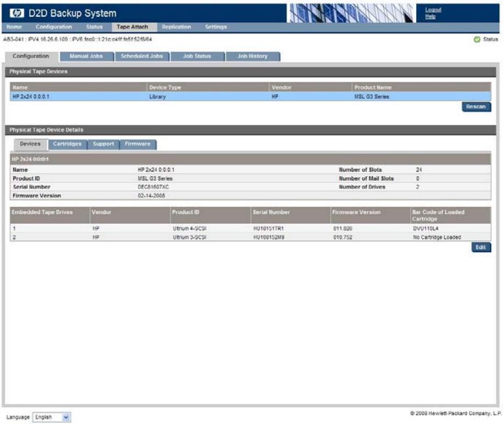Open the Firmware sub-tab
The width and height of the screenshot is (504, 424).
pyautogui.click(x=138, y=144)
